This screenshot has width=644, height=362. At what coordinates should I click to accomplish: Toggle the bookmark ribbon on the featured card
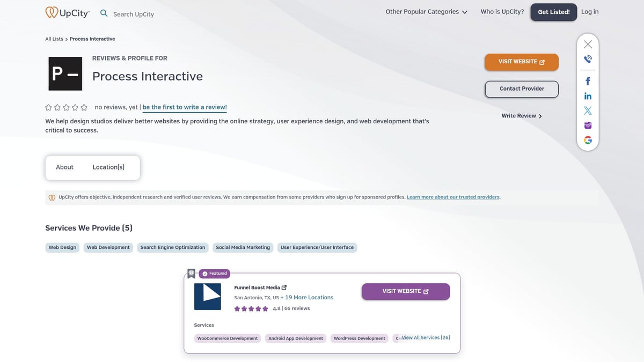(191, 273)
